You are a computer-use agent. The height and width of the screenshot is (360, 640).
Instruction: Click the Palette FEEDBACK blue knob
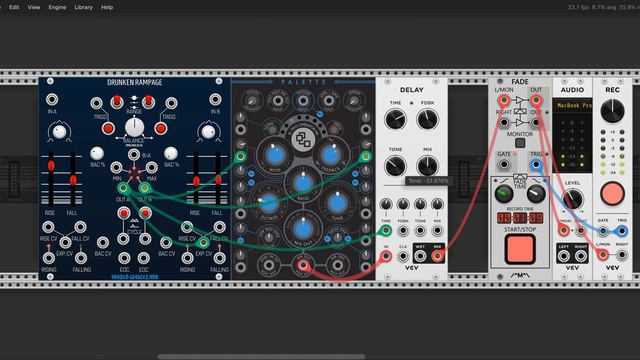[330, 156]
